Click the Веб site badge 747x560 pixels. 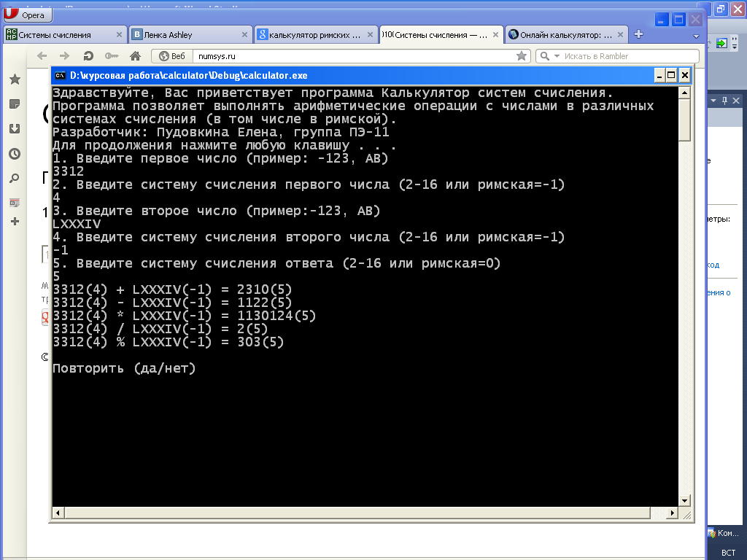click(172, 56)
